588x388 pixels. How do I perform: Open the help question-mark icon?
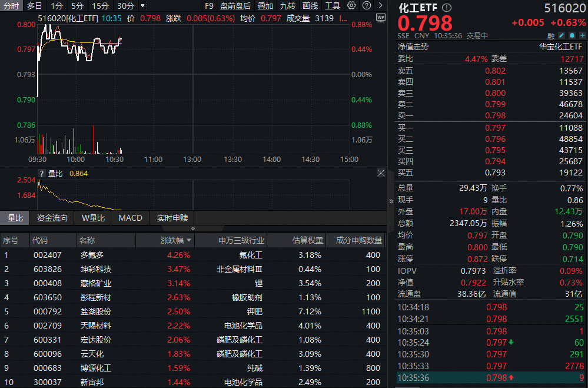pos(366,5)
